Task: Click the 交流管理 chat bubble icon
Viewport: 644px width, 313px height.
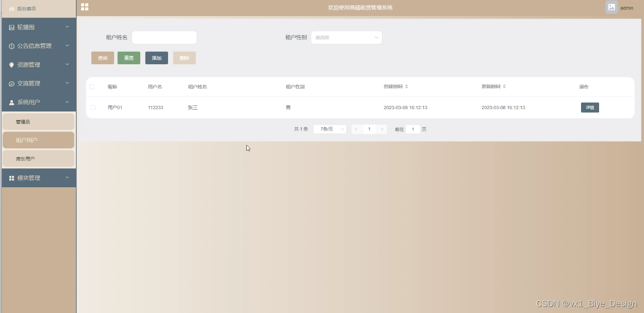Action: (12, 84)
